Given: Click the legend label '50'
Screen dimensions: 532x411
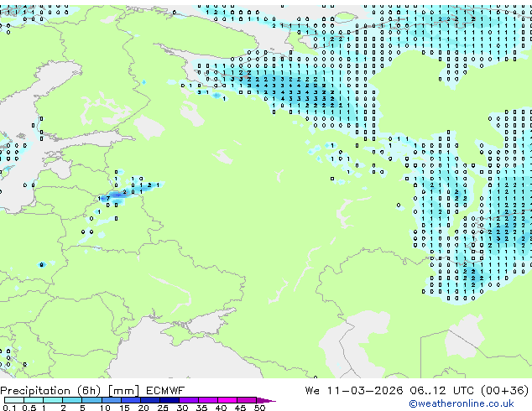Looking at the screenshot, I should 259,408.
